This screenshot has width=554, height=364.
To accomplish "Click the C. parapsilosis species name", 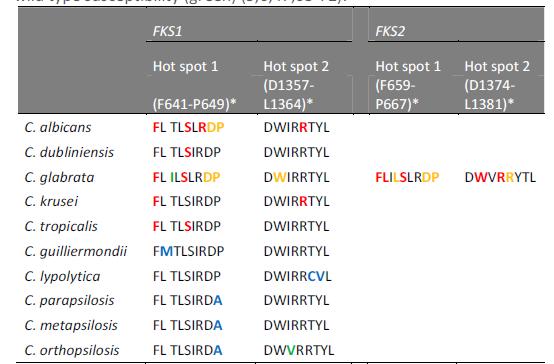I will (70, 301).
